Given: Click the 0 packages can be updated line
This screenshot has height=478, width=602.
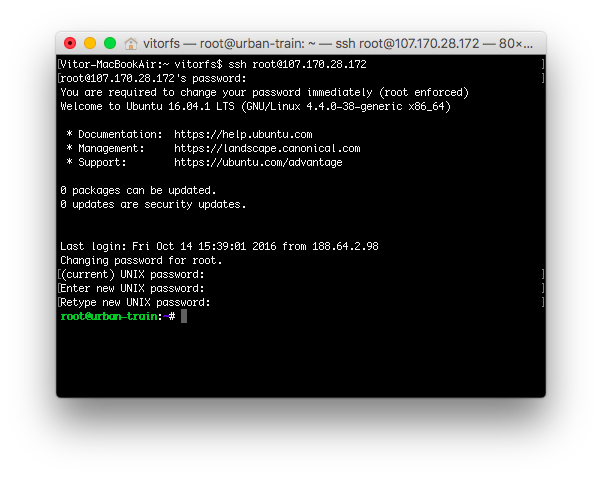Looking at the screenshot, I should [138, 190].
